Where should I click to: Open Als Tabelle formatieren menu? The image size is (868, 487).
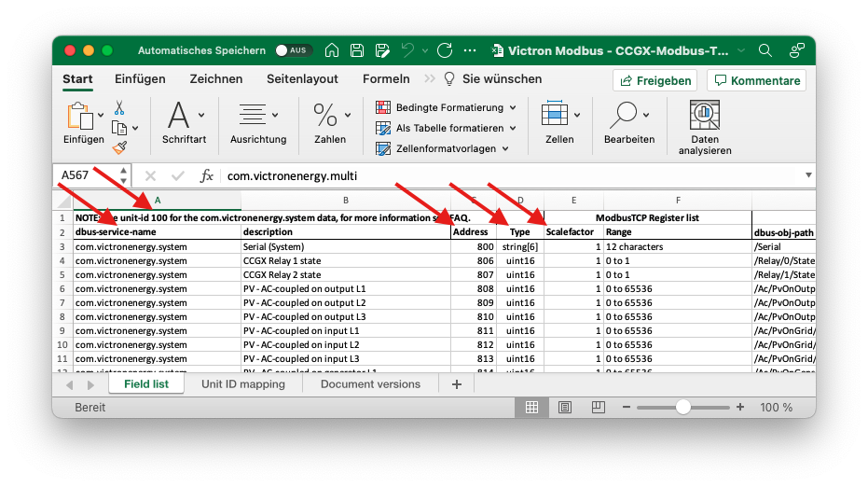[x=446, y=128]
